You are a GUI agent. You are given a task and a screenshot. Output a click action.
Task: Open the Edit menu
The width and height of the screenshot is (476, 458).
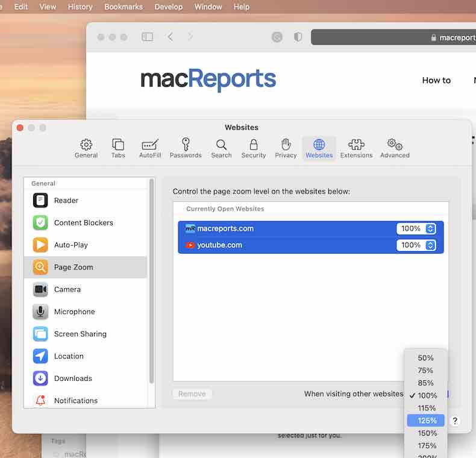click(x=21, y=7)
